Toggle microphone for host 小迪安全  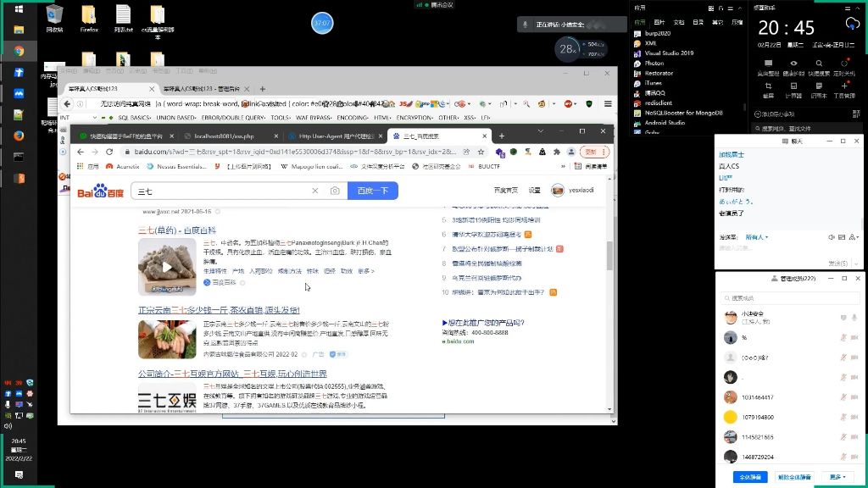(x=854, y=318)
